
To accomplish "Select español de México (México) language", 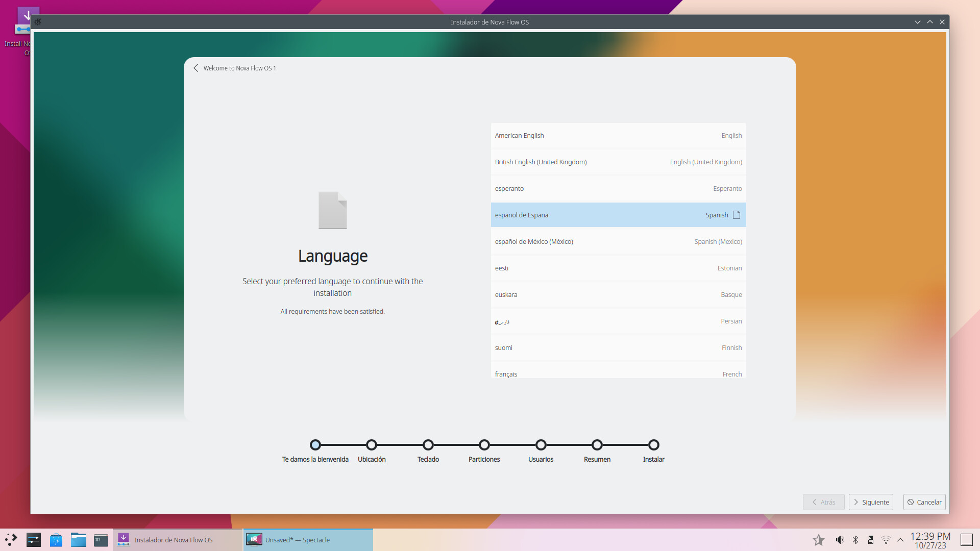I will (618, 241).
